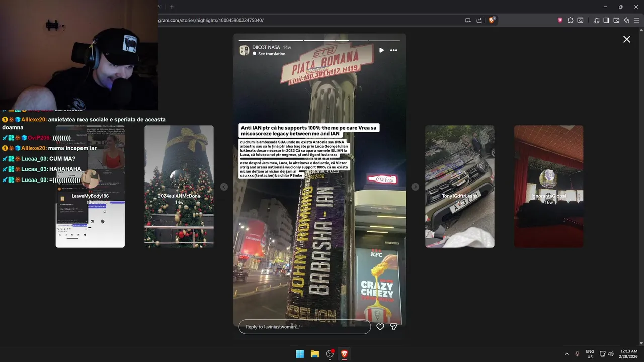Click the browser address bar URL
The width and height of the screenshot is (644, 362).
(210, 20)
